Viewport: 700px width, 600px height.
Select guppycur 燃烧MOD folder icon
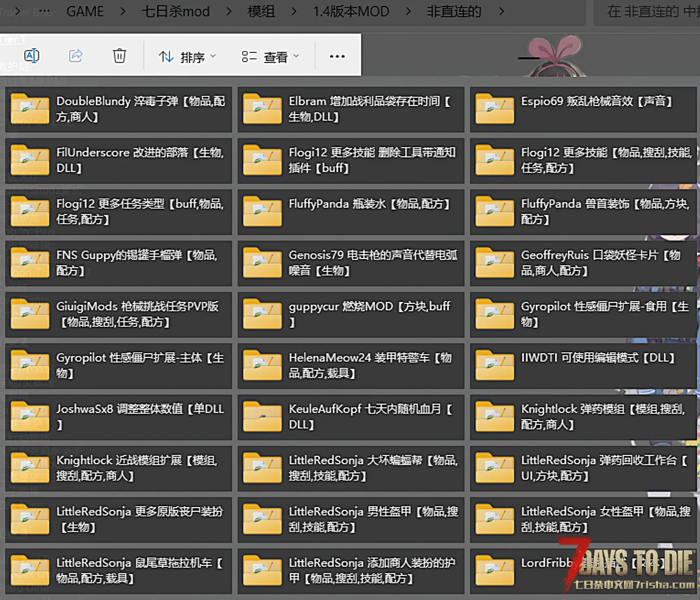[262, 314]
